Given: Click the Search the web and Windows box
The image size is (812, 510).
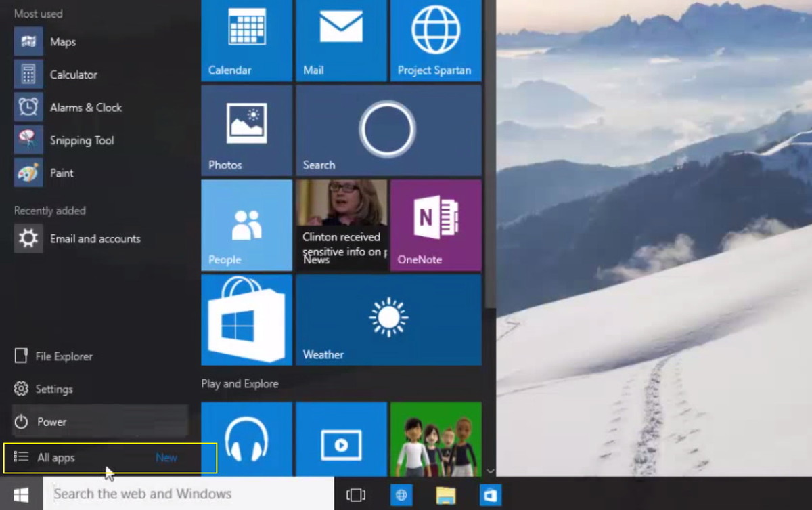Looking at the screenshot, I should coord(188,494).
